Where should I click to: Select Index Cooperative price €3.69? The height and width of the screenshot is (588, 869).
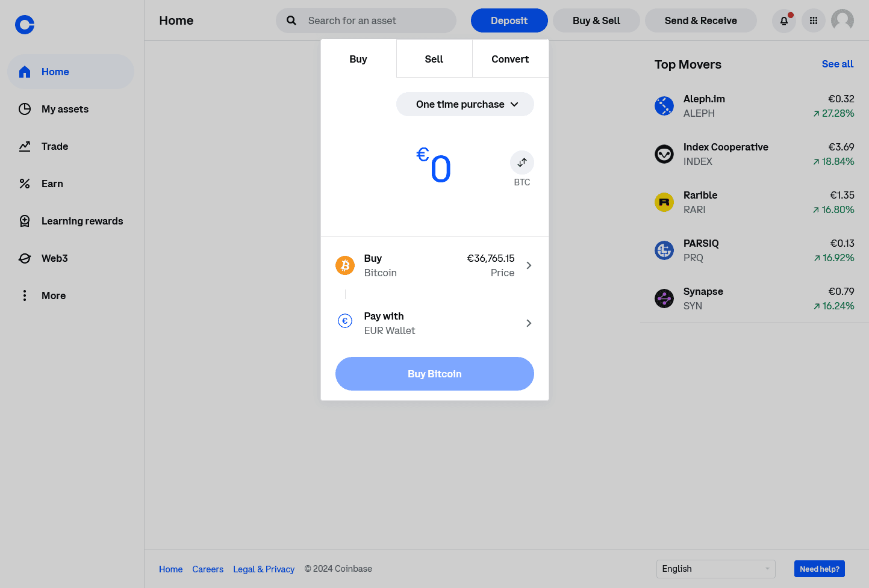click(841, 147)
